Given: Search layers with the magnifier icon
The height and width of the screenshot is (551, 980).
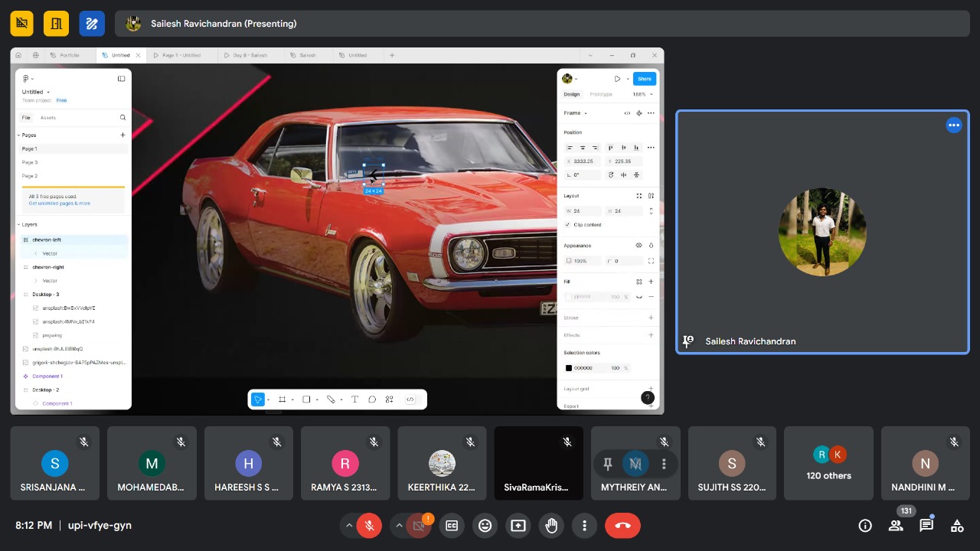Looking at the screenshot, I should point(122,118).
